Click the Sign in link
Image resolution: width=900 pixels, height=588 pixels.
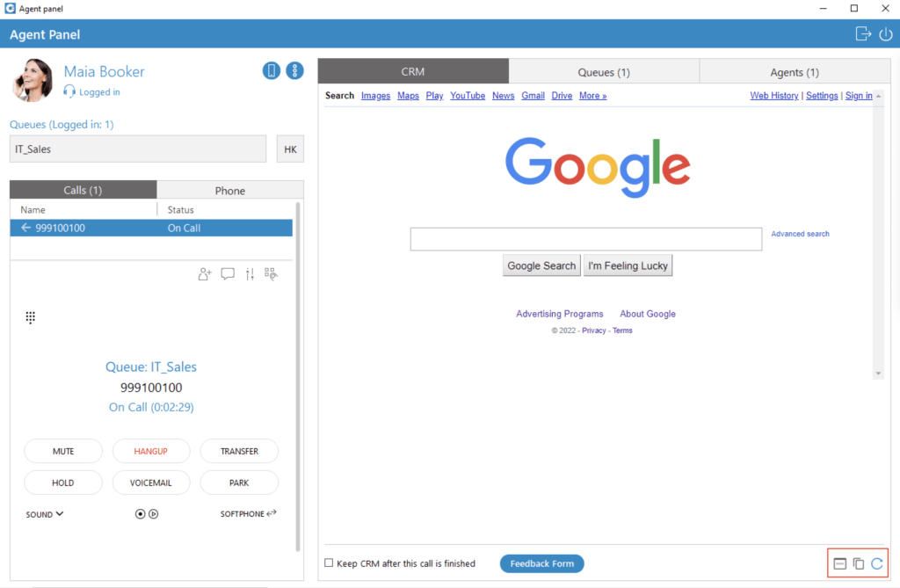click(x=859, y=96)
